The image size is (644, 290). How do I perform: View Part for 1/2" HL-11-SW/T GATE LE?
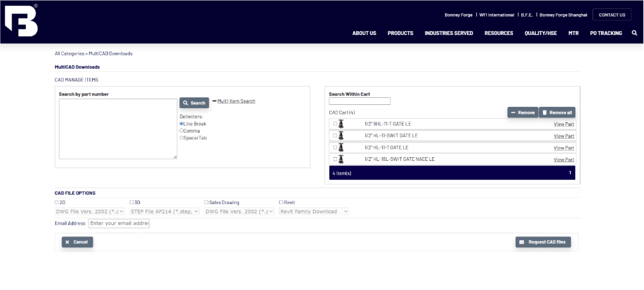pos(564,136)
